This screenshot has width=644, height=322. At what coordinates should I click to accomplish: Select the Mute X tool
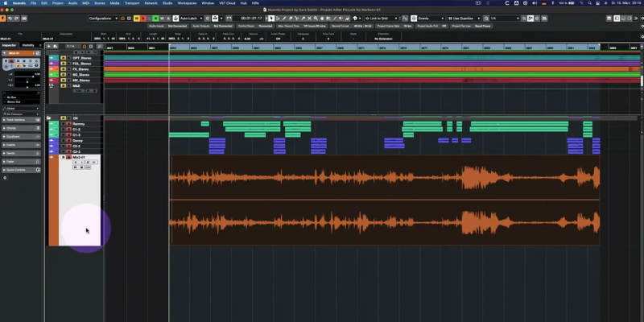309,18
